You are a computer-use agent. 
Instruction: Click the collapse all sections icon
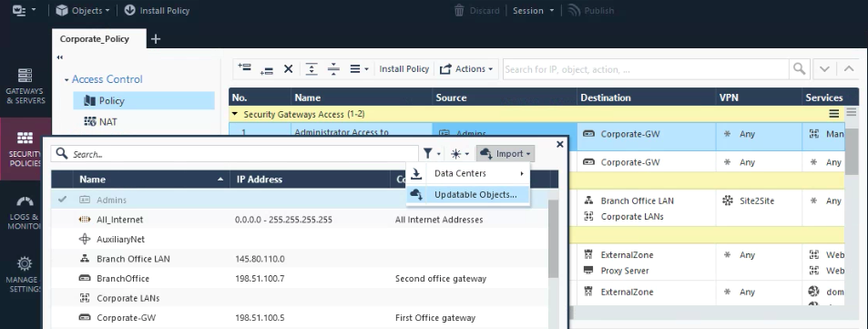click(x=333, y=68)
